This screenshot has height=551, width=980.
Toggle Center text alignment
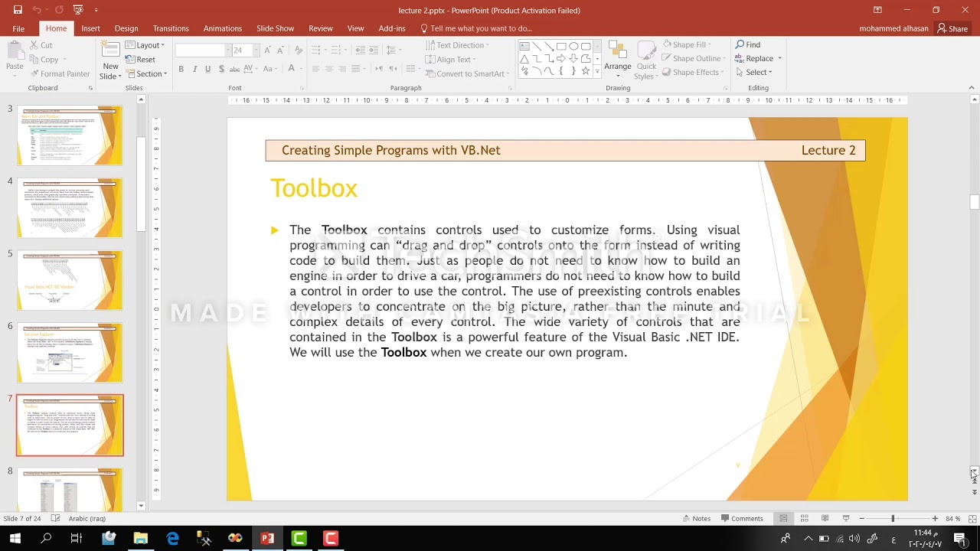pos(329,69)
